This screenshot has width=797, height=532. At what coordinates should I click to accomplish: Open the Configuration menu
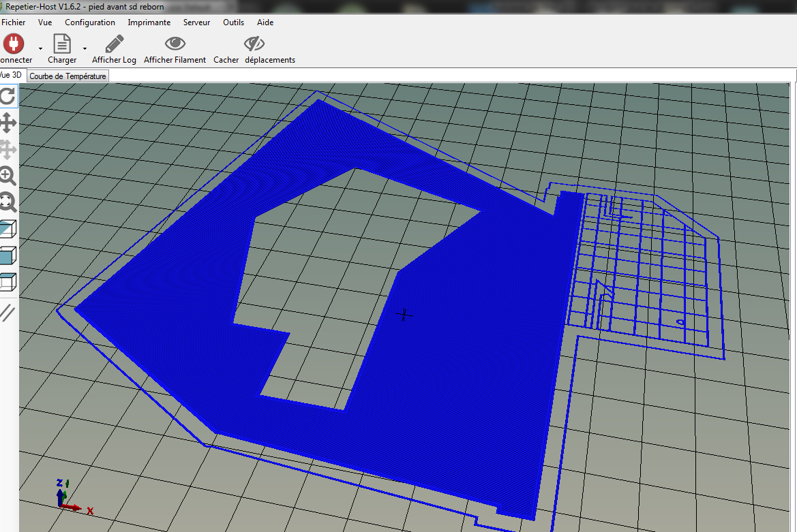(90, 22)
